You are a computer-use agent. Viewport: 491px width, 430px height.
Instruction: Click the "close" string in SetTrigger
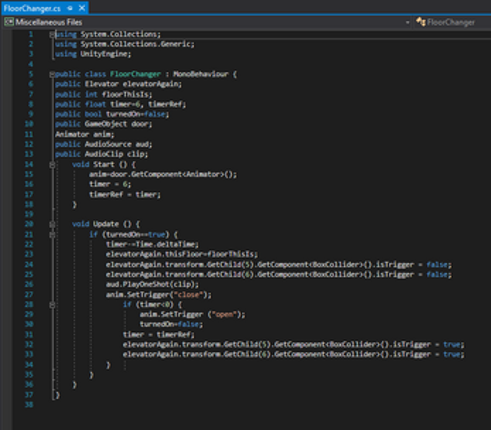(x=189, y=295)
